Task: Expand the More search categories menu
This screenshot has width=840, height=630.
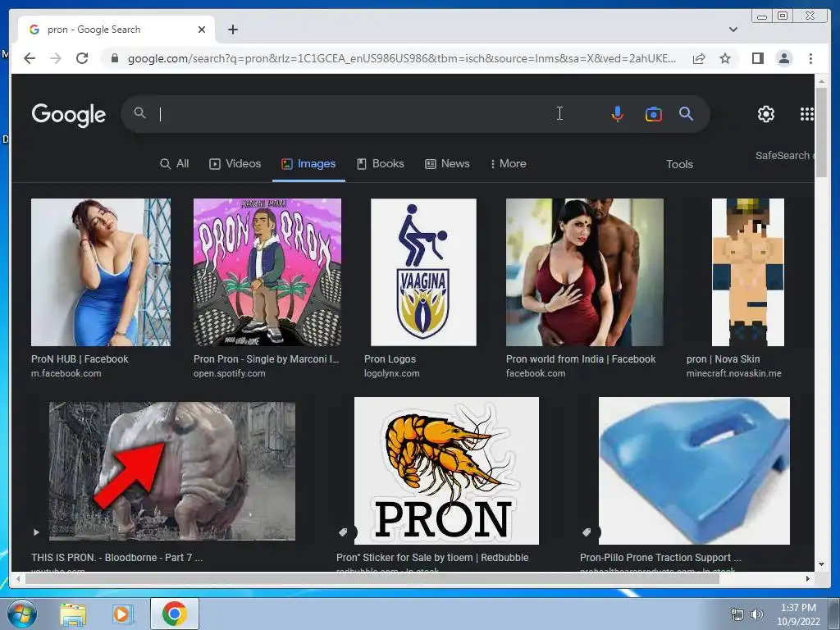Action: (508, 164)
